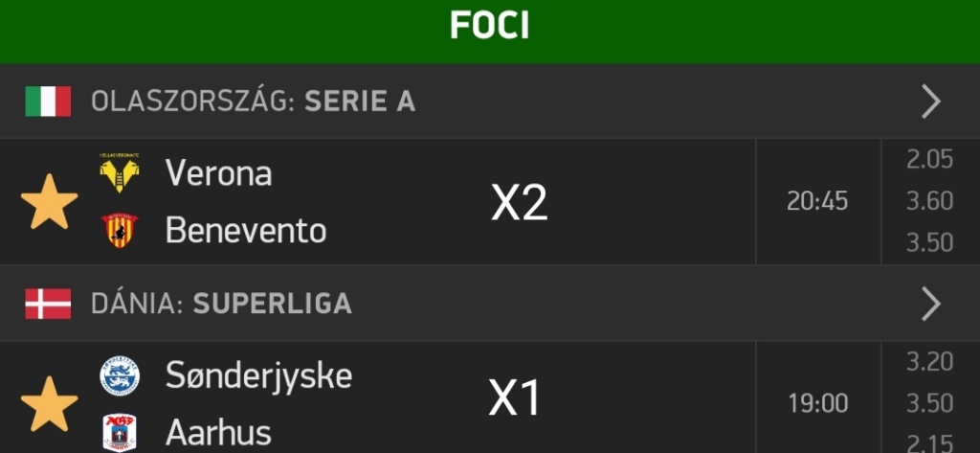This screenshot has width=980, height=453.
Task: Click the X2 tip on the Verona match
Action: pos(519,202)
